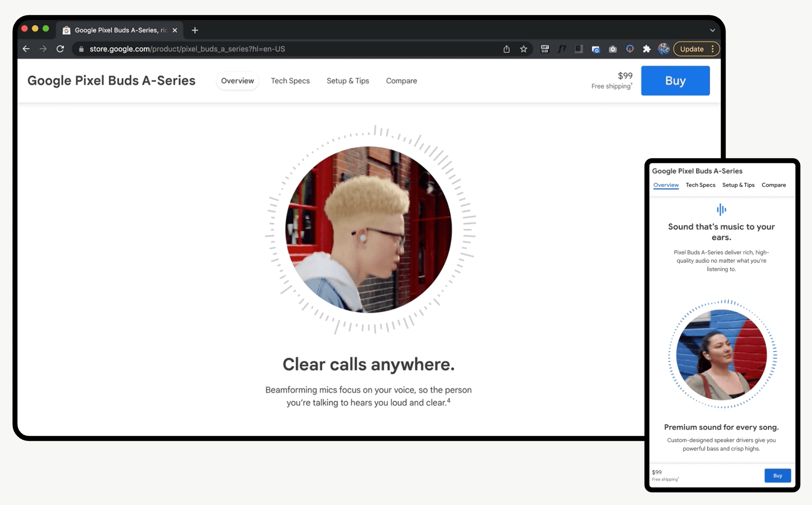Viewport: 812px width, 505px height.
Task: Click the Custom-designed speaker drivers paragraph
Action: (x=721, y=444)
